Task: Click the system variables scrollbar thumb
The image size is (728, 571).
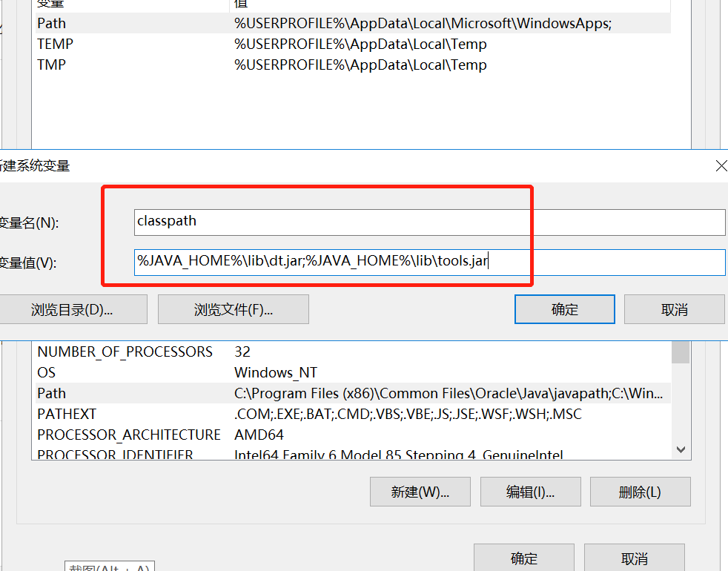Action: (681, 352)
